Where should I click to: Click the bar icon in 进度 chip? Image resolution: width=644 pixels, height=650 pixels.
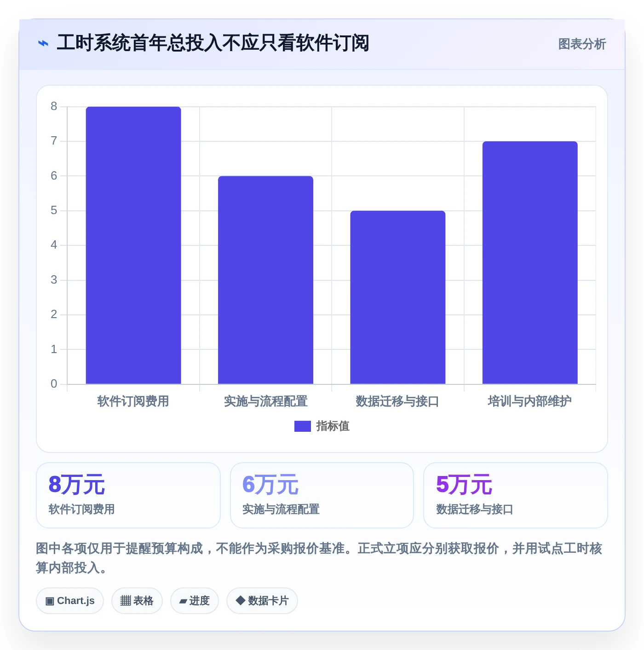(183, 601)
